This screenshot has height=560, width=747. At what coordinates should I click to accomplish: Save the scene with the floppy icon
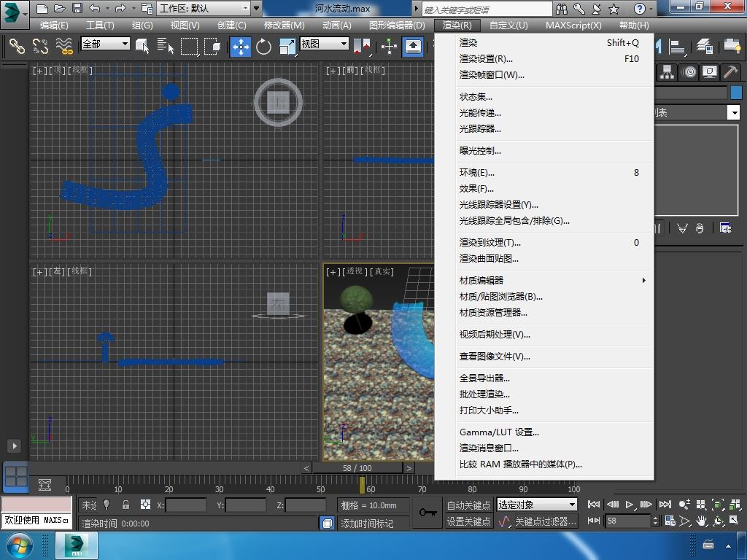click(x=77, y=8)
